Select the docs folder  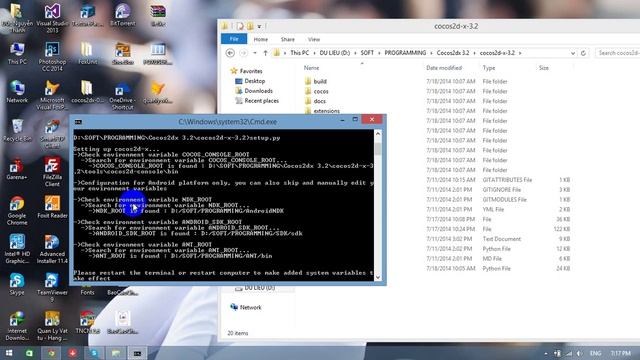pyautogui.click(x=320, y=101)
